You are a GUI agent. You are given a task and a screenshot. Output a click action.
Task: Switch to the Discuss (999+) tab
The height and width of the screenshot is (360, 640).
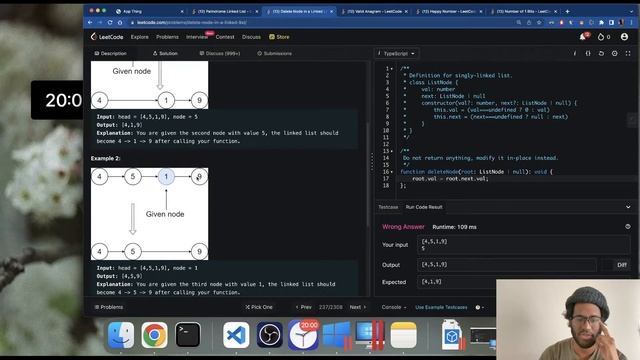(x=220, y=53)
